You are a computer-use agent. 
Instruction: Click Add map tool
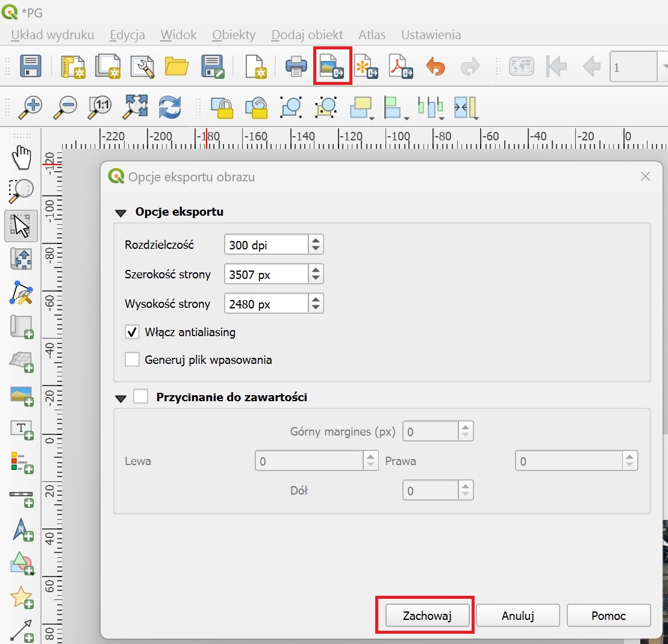pos(21,327)
